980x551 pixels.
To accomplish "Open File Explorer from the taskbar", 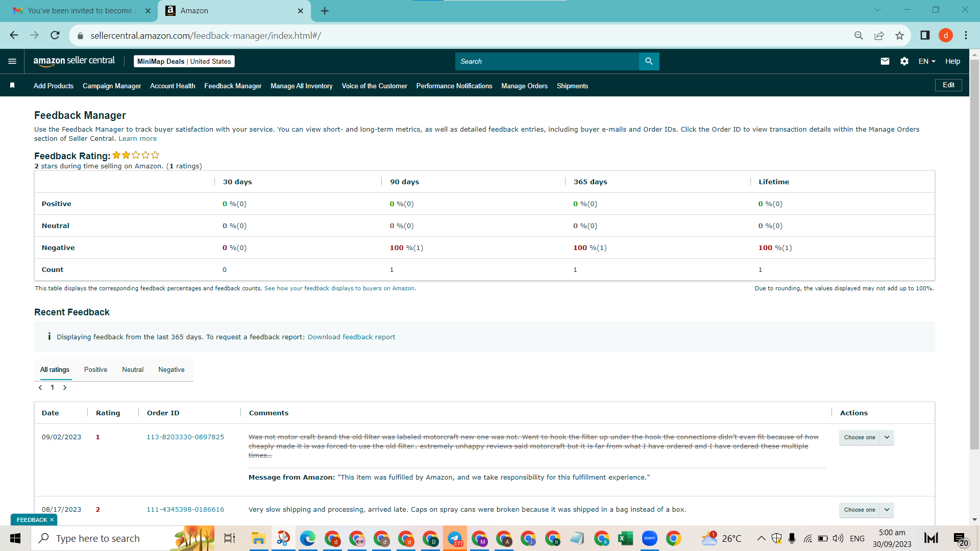I will click(258, 538).
